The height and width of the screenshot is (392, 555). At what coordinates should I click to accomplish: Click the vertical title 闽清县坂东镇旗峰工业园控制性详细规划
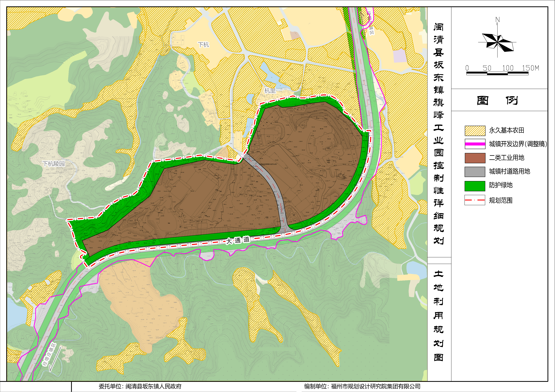tap(439, 134)
